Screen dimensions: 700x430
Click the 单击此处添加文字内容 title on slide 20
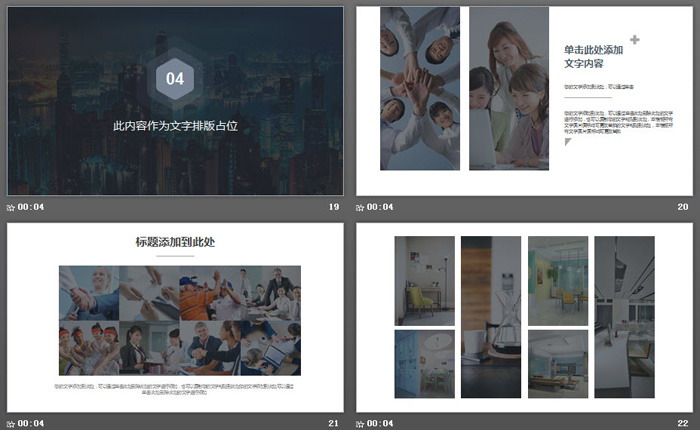(593, 56)
